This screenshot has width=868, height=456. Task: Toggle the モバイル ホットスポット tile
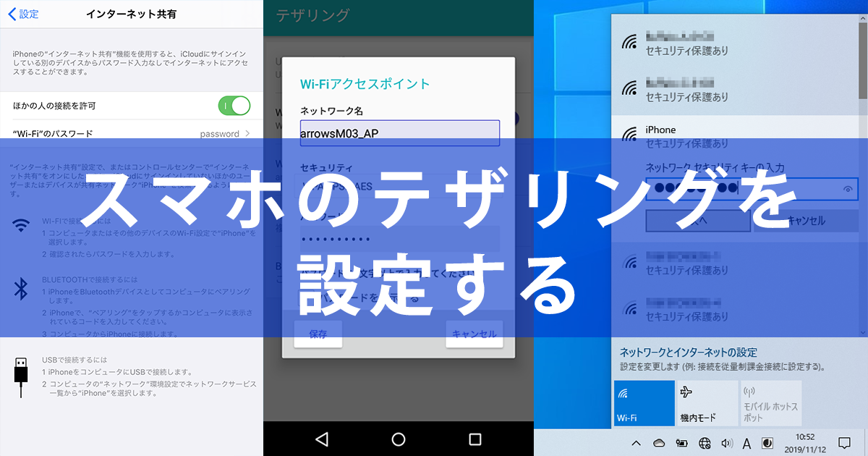[771, 403]
